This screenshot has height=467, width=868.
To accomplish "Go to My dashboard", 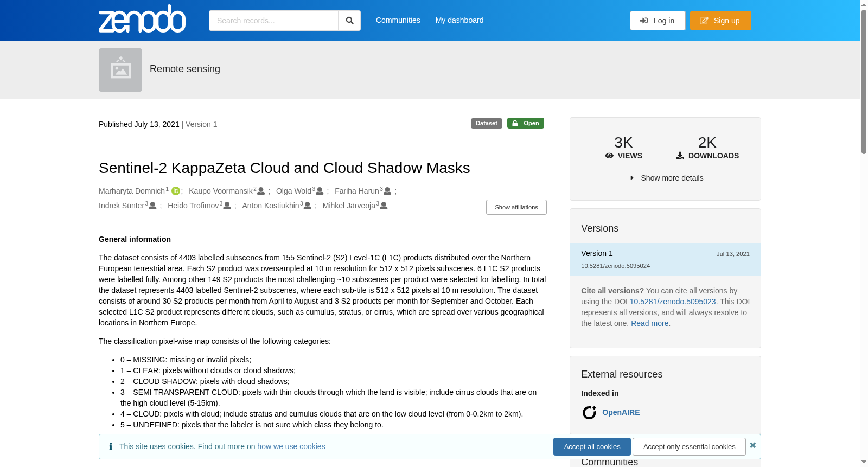I will click(459, 20).
